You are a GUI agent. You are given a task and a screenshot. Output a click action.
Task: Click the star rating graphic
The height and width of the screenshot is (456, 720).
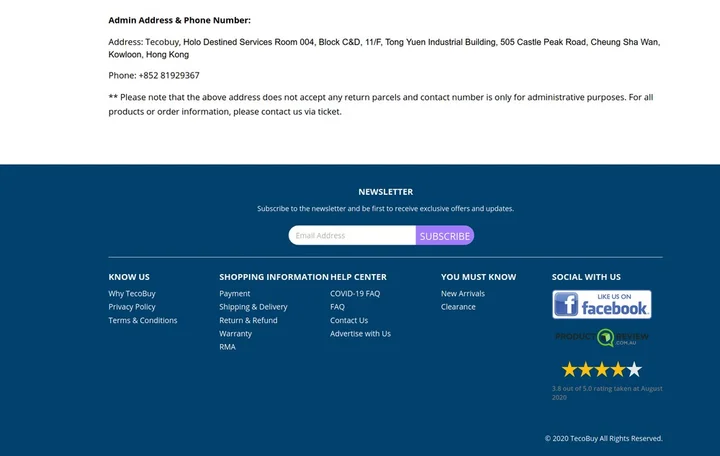pos(601,369)
